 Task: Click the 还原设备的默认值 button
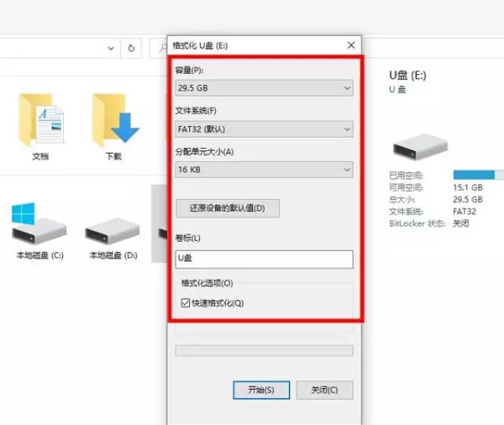click(228, 208)
